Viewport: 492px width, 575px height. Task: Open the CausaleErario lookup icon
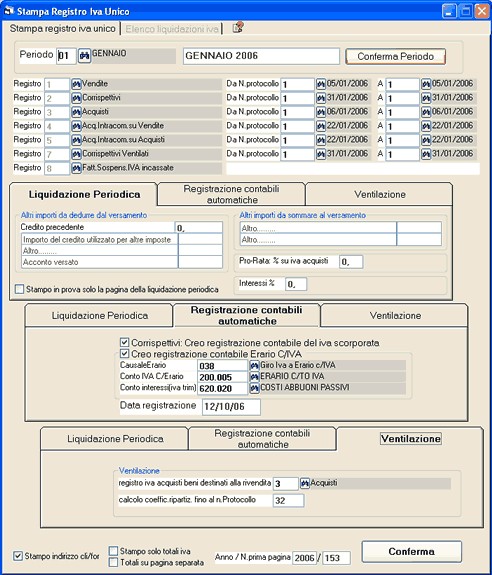254,366
